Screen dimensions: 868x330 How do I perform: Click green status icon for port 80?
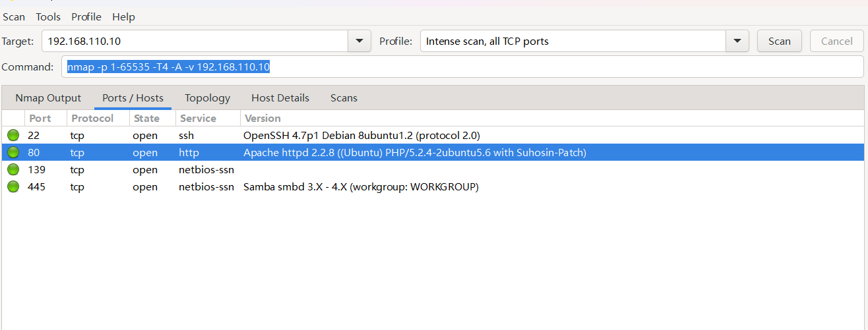(13, 153)
